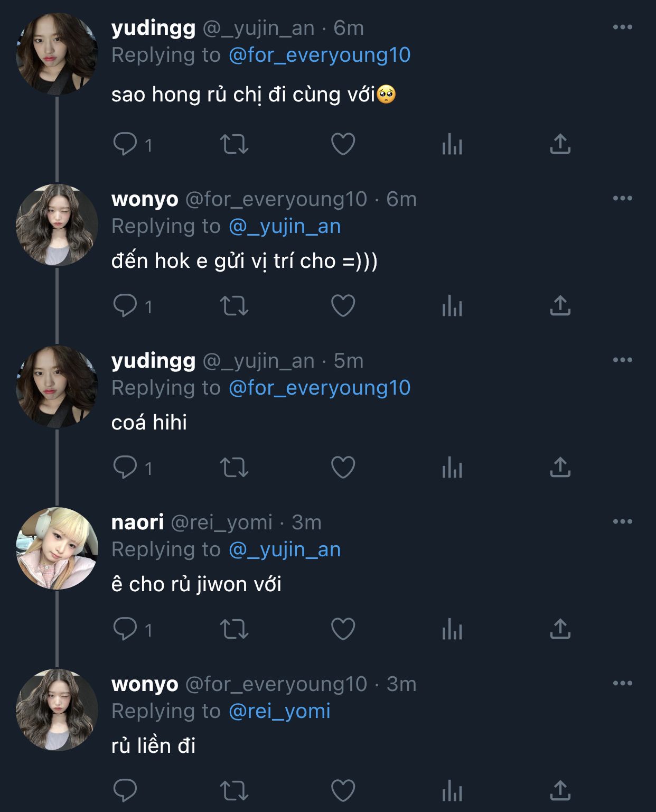Viewport: 656px width, 812px height.
Task: Retweet the "ê cho rủ jiwon với" tweet
Action: pos(234,629)
